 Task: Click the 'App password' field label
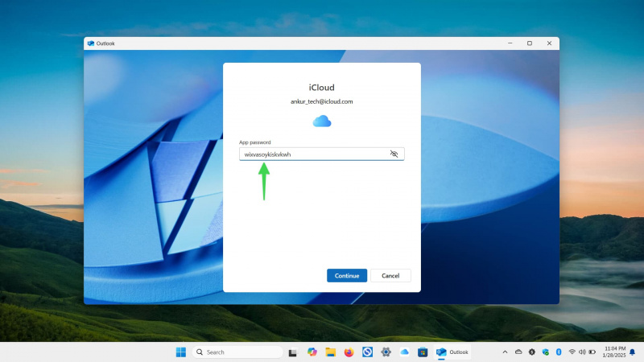pyautogui.click(x=254, y=142)
